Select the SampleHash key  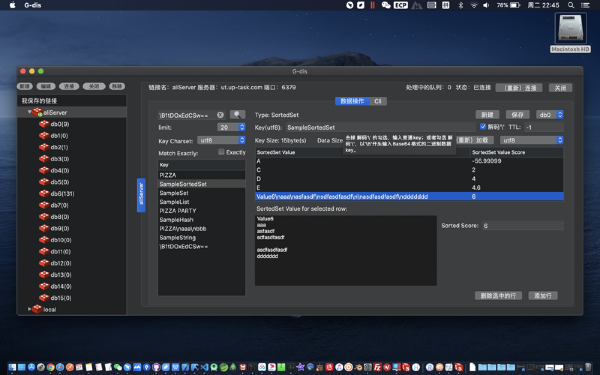[202, 220]
